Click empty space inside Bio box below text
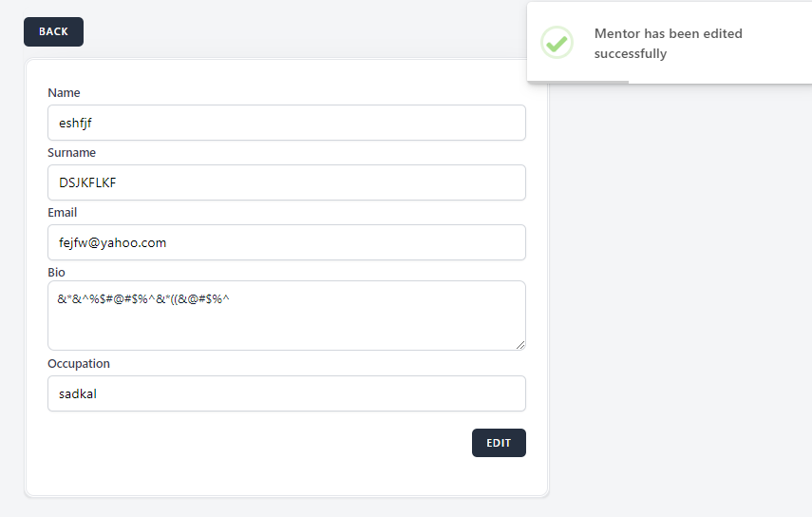This screenshot has height=517, width=812. pos(286,331)
